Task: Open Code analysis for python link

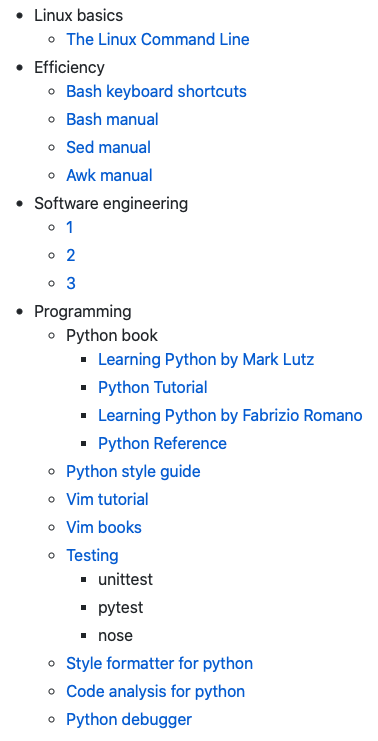Action: click(x=155, y=691)
